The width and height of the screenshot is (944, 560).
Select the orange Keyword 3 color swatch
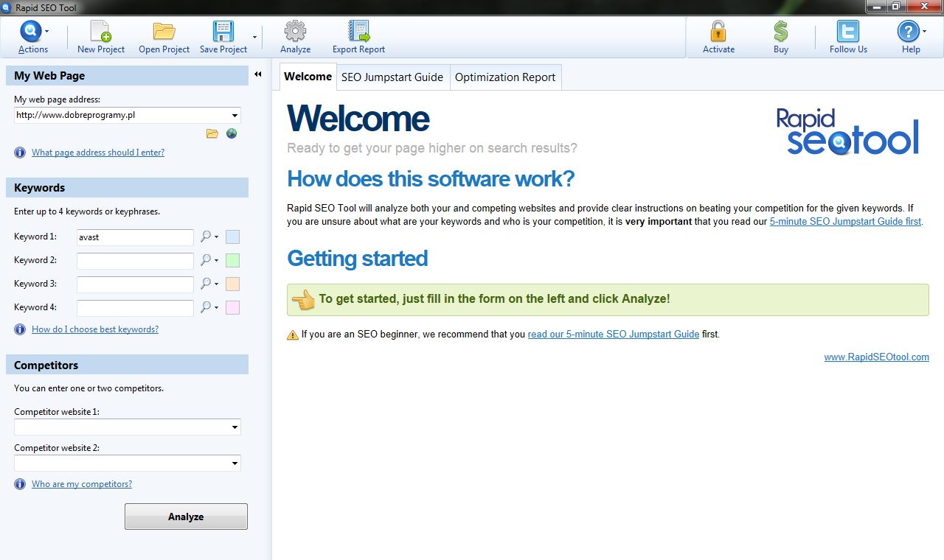point(232,284)
